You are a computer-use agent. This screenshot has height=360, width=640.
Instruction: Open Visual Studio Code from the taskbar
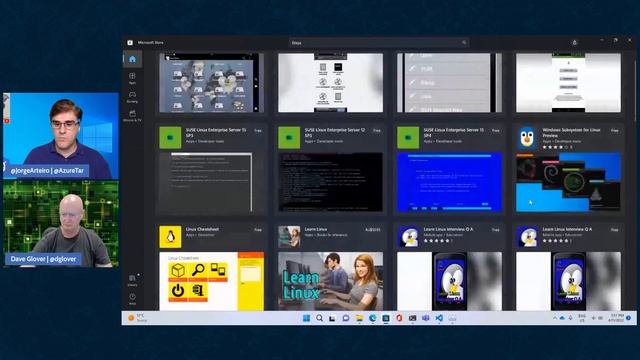pyautogui.click(x=439, y=318)
